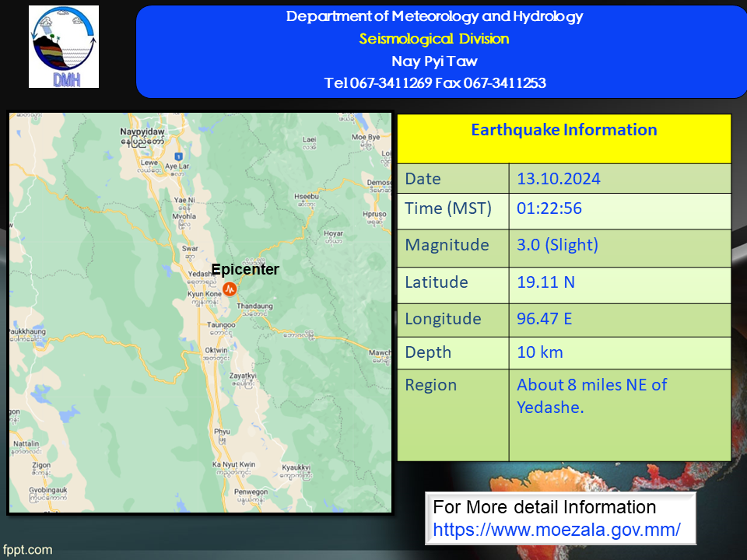Click the region text 'About 8 miles NE of Yedashe.'

pos(591,396)
